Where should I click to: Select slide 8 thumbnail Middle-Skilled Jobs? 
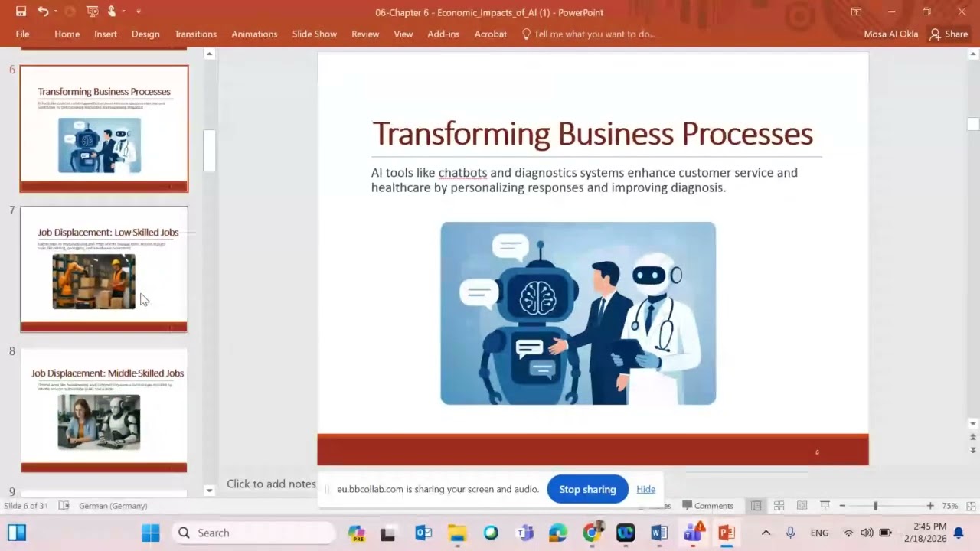click(104, 410)
